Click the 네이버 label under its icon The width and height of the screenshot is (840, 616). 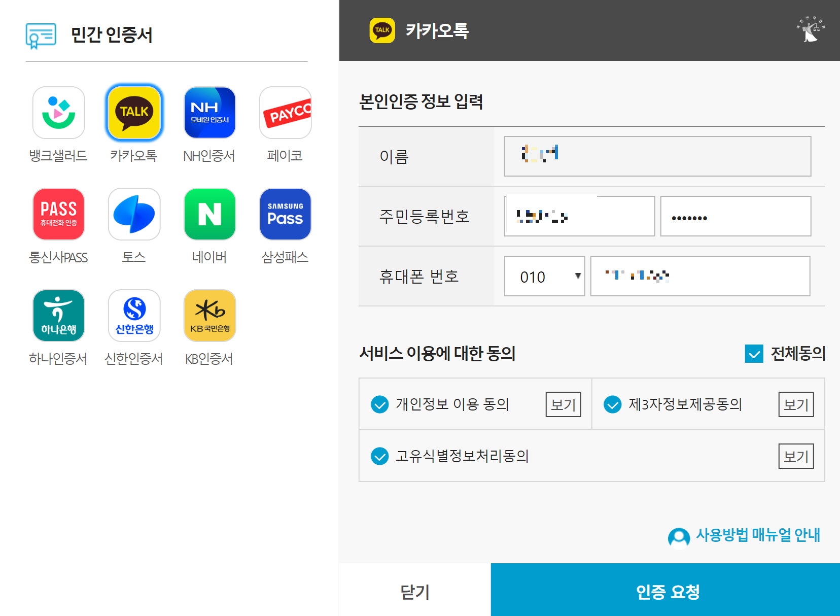point(209,257)
